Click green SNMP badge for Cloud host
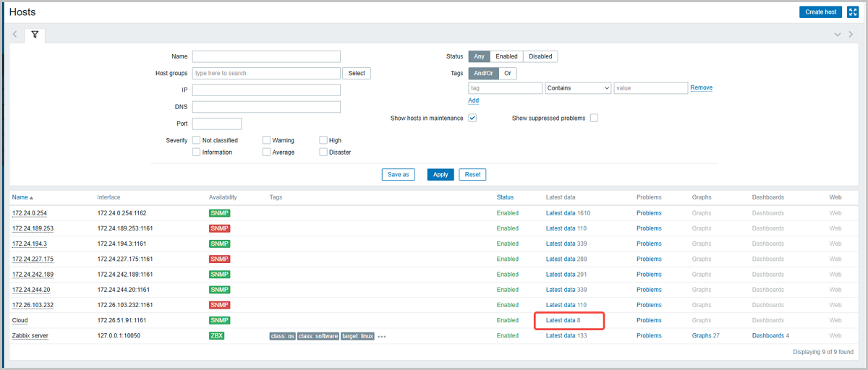 pyautogui.click(x=219, y=320)
